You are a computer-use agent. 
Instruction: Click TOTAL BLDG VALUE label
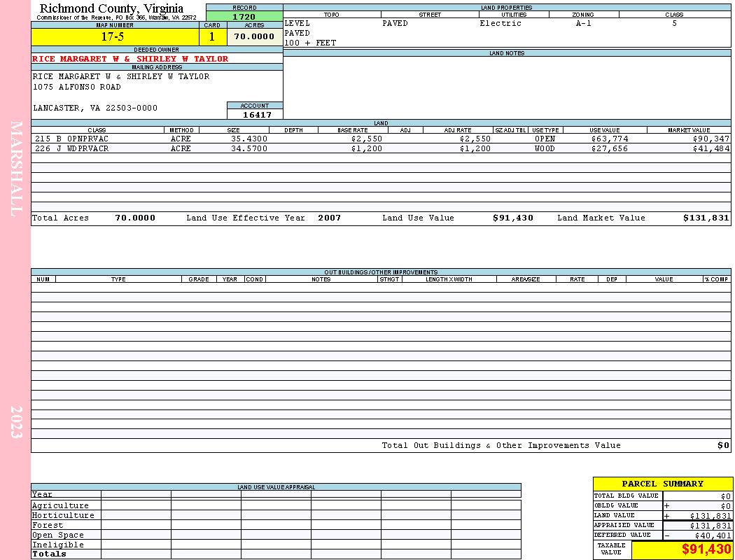[x=626, y=496]
